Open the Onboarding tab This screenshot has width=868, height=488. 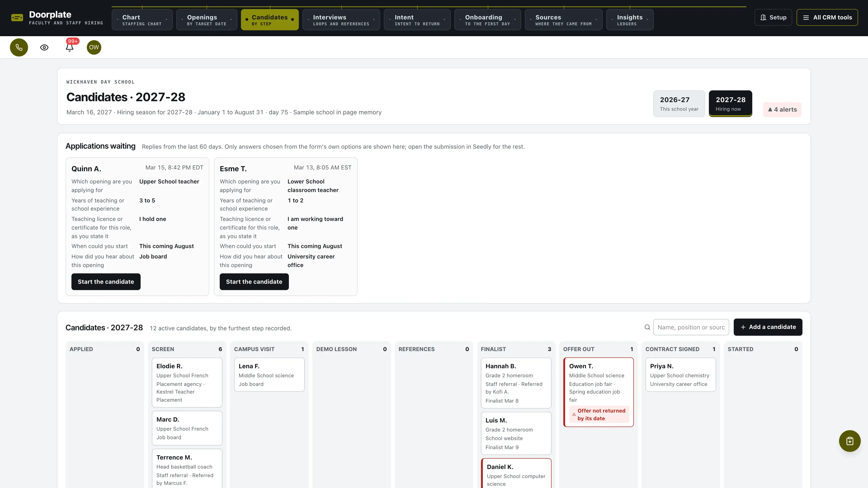point(488,20)
